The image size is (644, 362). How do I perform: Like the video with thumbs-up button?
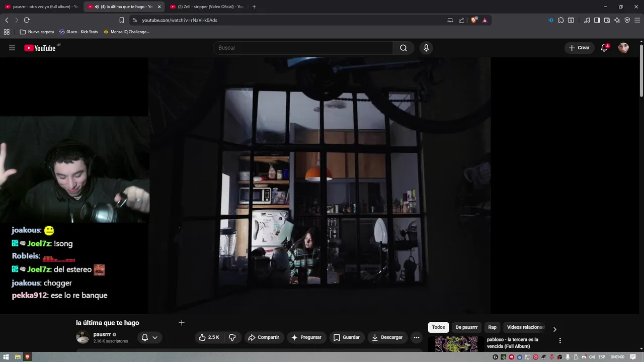[x=209, y=337]
